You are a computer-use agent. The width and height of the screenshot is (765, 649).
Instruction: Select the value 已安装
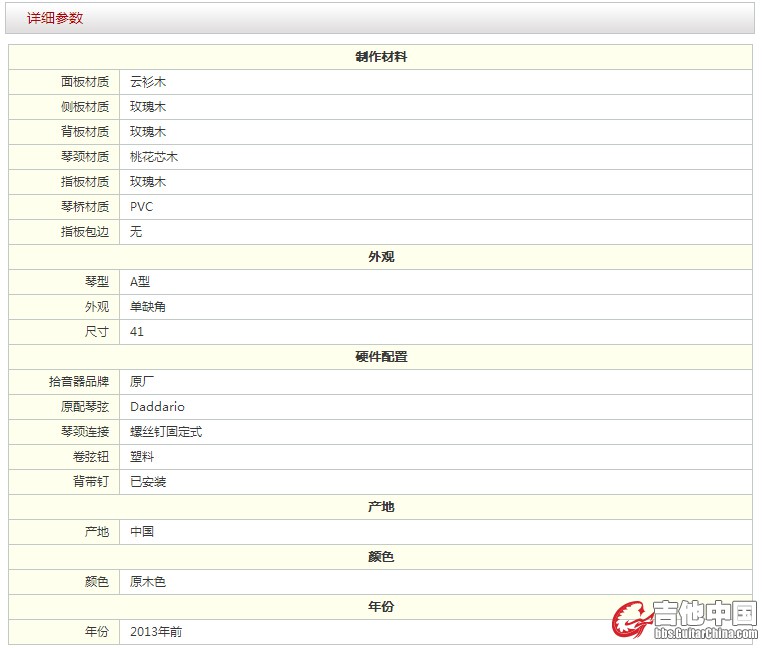pos(148,482)
